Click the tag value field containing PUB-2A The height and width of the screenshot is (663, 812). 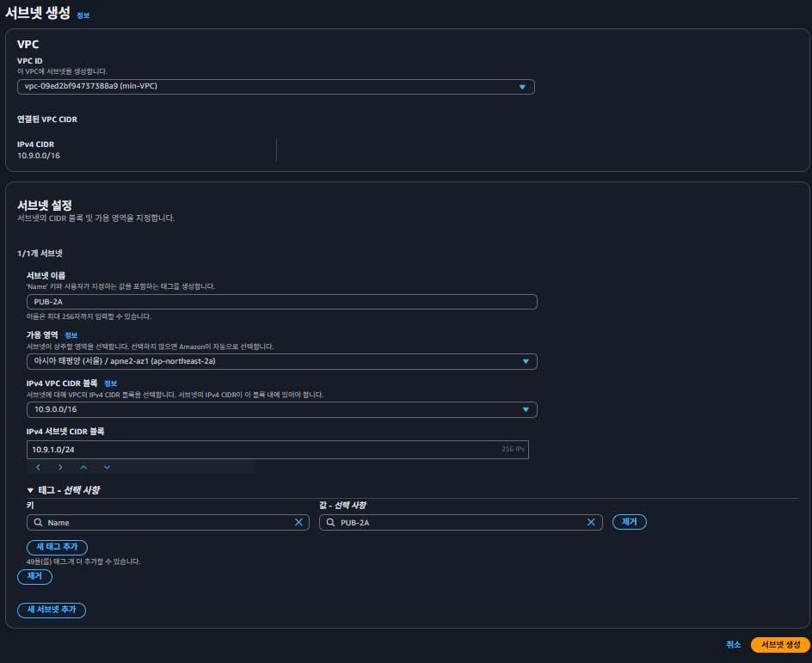(x=460, y=522)
